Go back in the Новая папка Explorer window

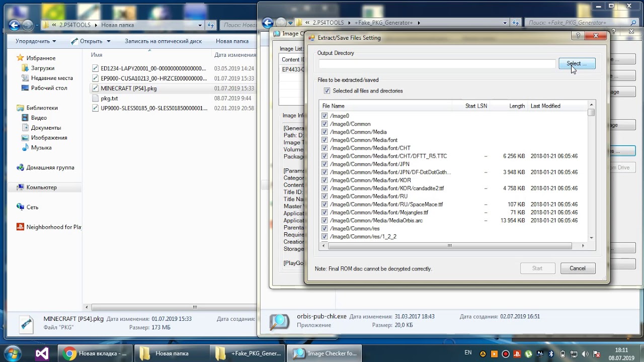point(15,25)
